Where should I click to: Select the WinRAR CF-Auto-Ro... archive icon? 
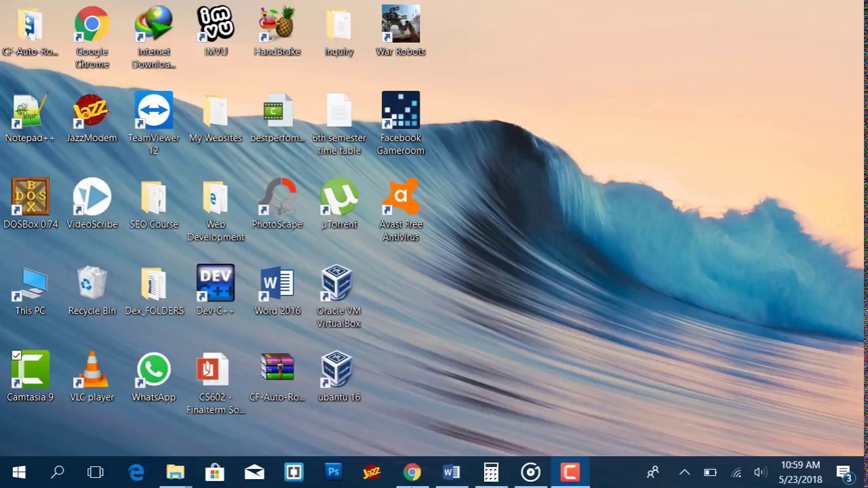click(277, 377)
